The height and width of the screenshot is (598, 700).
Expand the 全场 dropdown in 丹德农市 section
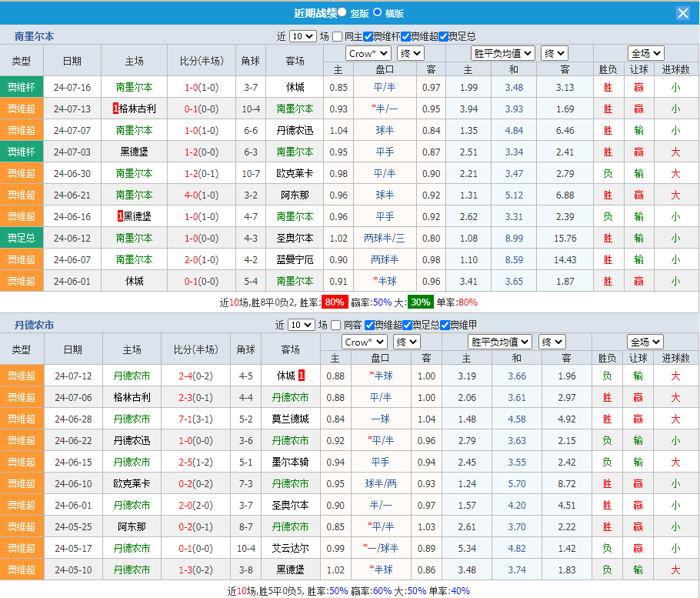click(x=645, y=342)
